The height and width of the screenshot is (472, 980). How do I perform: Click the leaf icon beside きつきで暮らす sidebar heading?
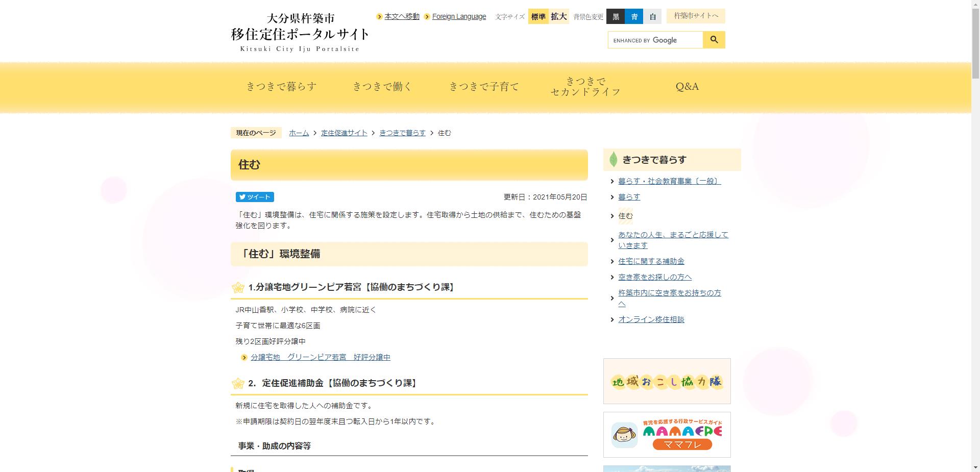point(613,159)
